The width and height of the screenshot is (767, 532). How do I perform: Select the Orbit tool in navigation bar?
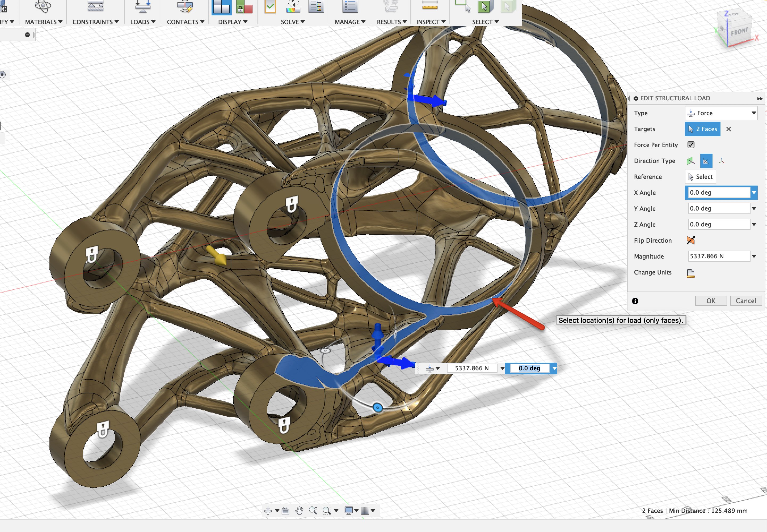coord(268,510)
